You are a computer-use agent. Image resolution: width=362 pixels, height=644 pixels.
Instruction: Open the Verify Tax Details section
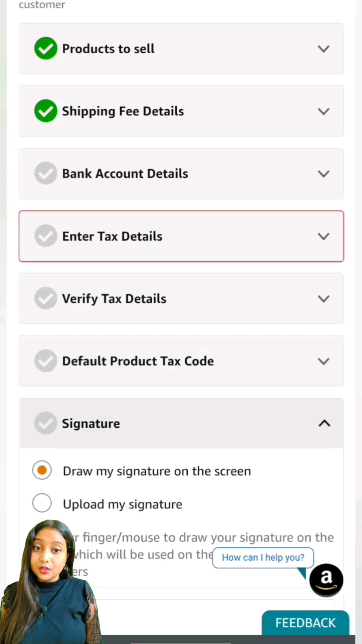(181, 299)
